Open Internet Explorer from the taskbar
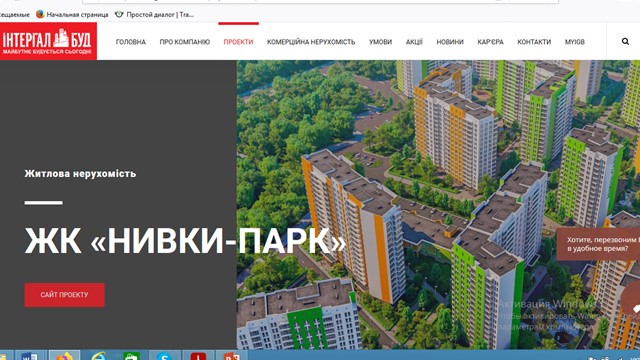 point(98,355)
